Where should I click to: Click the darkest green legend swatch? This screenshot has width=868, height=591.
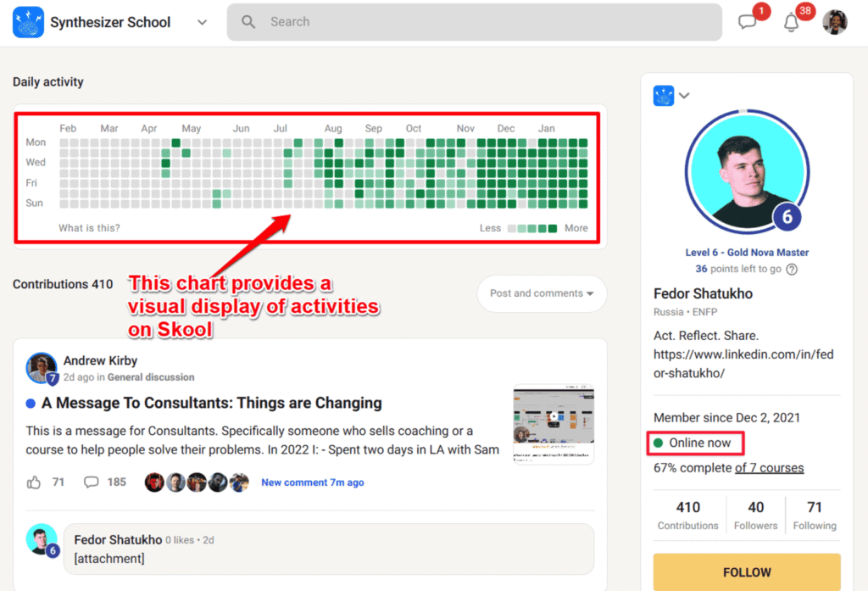[x=552, y=228]
